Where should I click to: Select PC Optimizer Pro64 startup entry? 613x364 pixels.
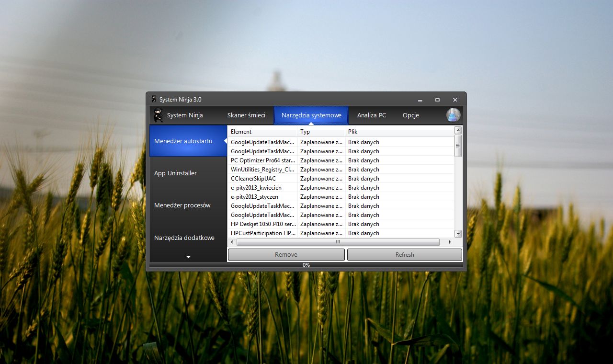341,160
